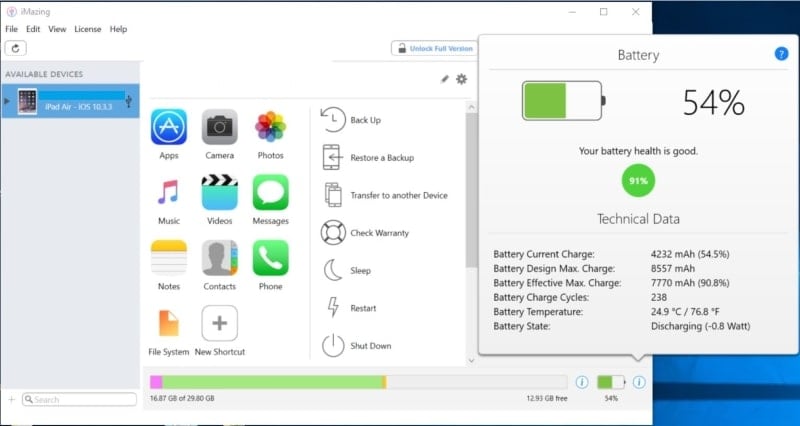Viewport: 800px width, 426px height.
Task: Click the 238 charge cycles value
Action: (659, 297)
